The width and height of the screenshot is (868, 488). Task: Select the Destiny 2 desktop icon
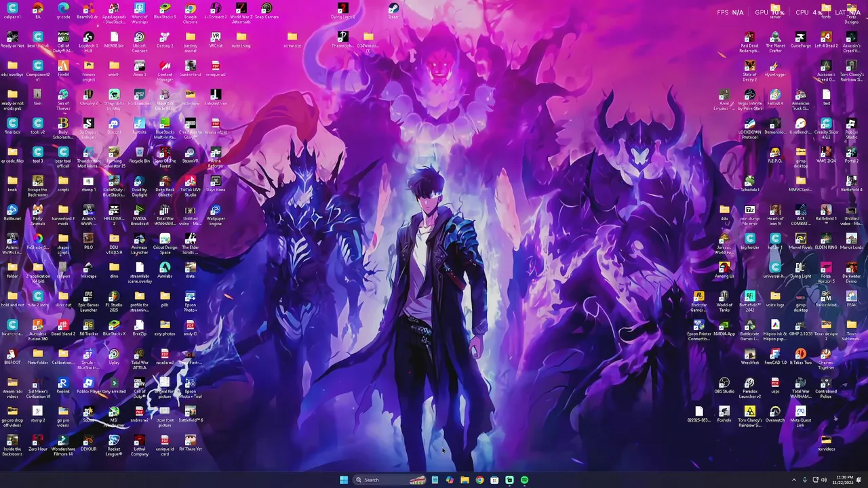[x=165, y=40]
